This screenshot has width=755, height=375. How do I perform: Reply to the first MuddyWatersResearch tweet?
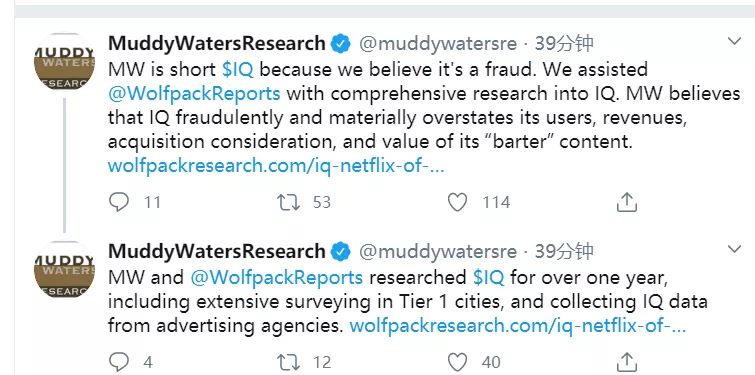click(x=118, y=202)
